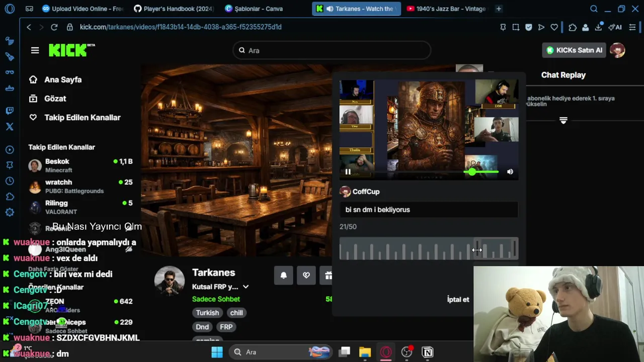Search tabs using magnifier icon
Screen dimensions: 644x362
point(594,9)
